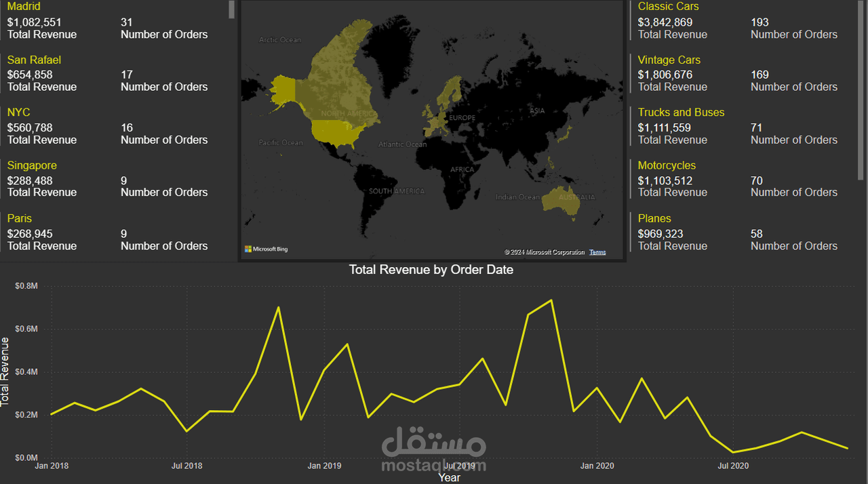Click the Atlantic Ocean map label

(x=403, y=144)
